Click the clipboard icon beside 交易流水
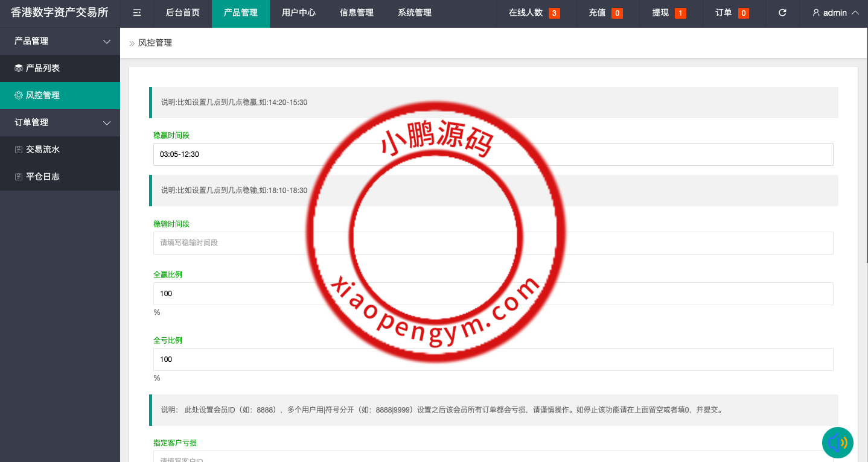 click(19, 150)
